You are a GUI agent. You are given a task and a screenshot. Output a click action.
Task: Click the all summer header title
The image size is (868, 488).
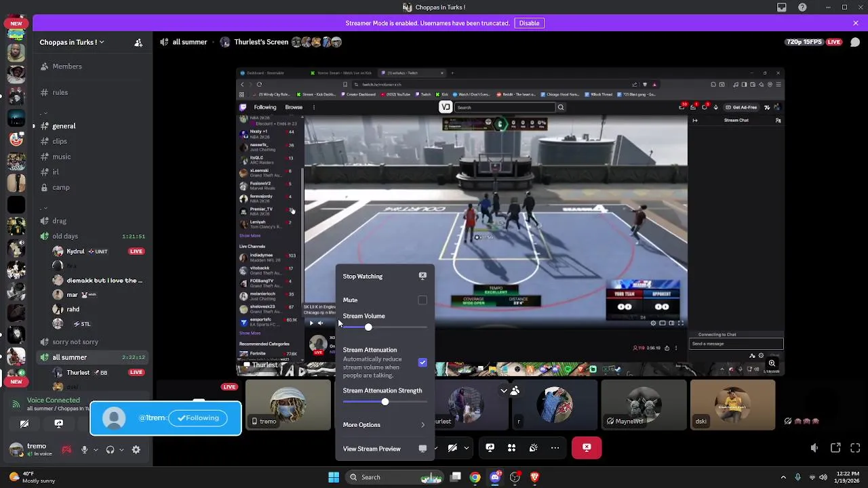pos(190,42)
